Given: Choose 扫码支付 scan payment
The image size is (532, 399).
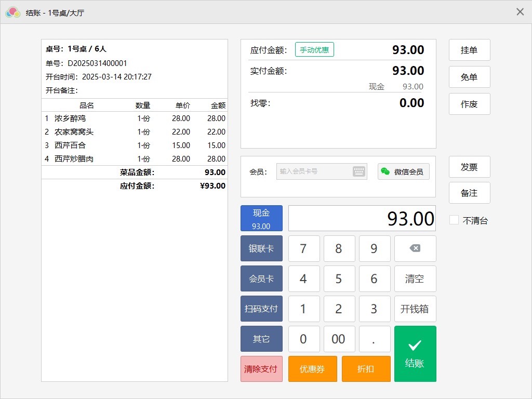Looking at the screenshot, I should 261,309.
